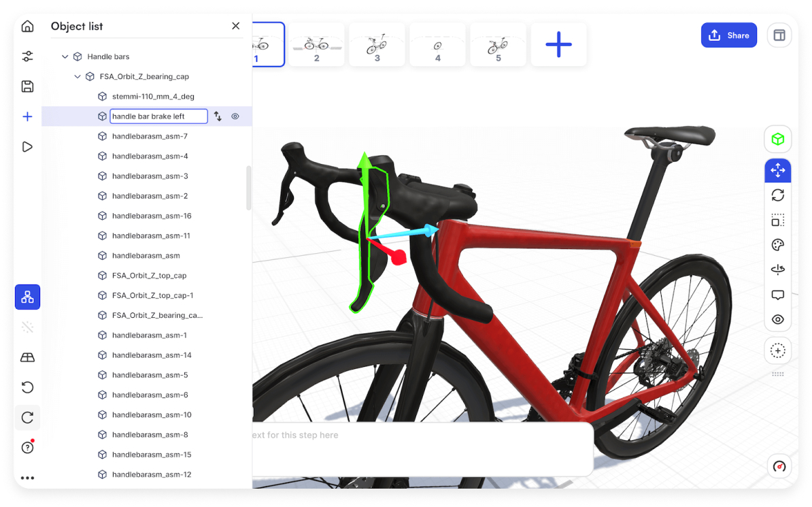Viewport: 812px width, 507px height.
Task: Click the blue plus add icon in sidebar
Action: (x=27, y=116)
